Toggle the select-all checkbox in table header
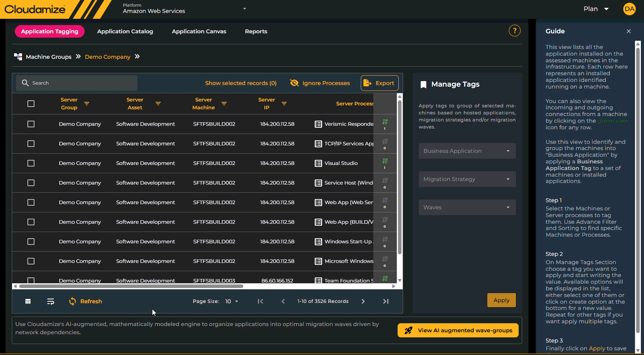This screenshot has width=644, height=355. 31,104
